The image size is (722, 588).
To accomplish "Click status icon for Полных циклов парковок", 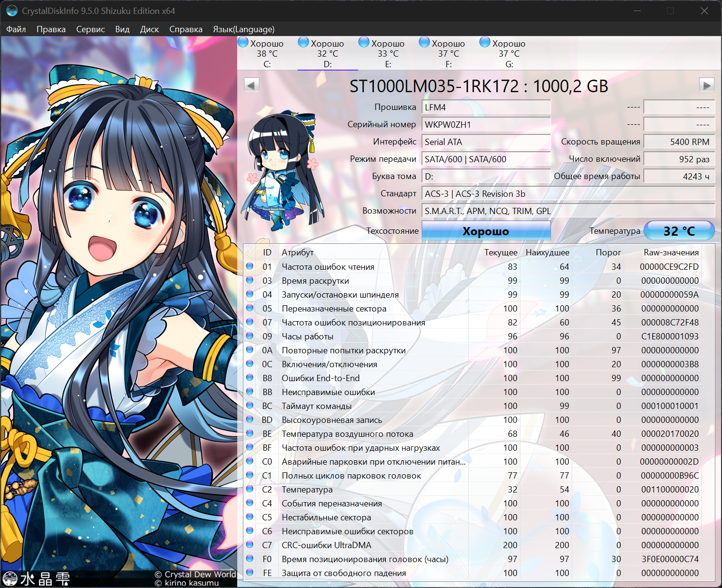I will coord(250,475).
